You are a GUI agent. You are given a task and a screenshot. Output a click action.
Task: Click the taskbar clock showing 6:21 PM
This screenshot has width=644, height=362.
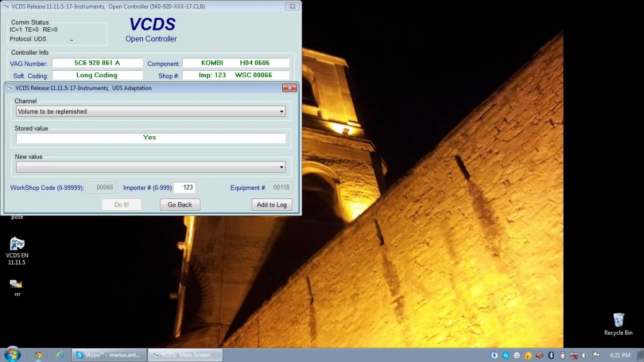[x=620, y=355]
